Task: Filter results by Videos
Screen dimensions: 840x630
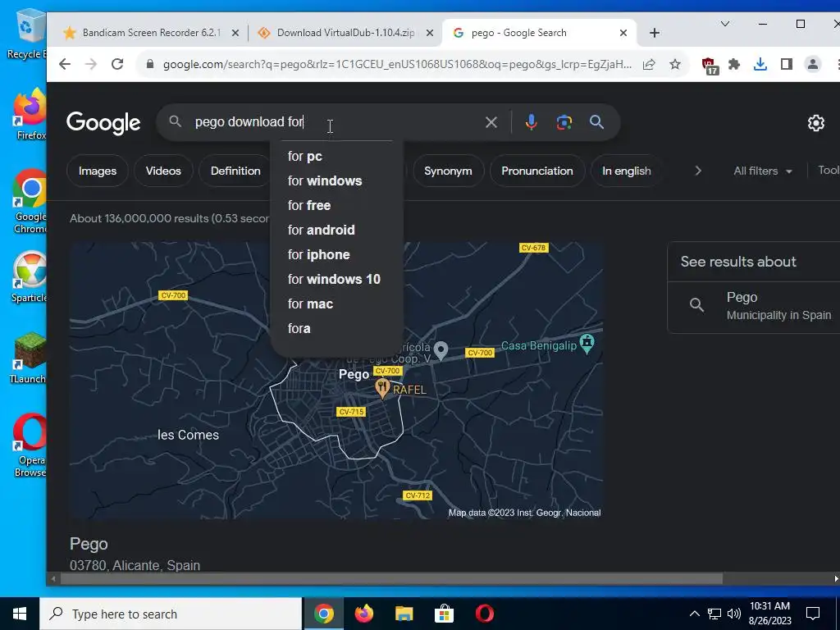Action: 163,171
